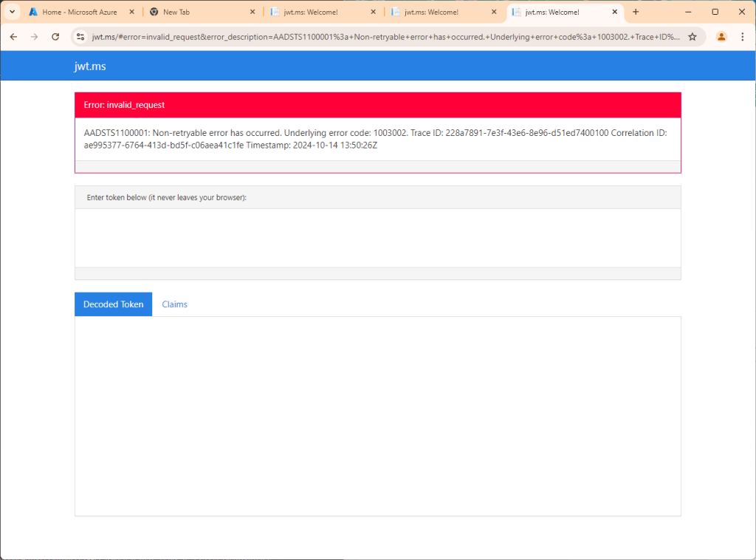Close the New Tab browser tab

(252, 12)
